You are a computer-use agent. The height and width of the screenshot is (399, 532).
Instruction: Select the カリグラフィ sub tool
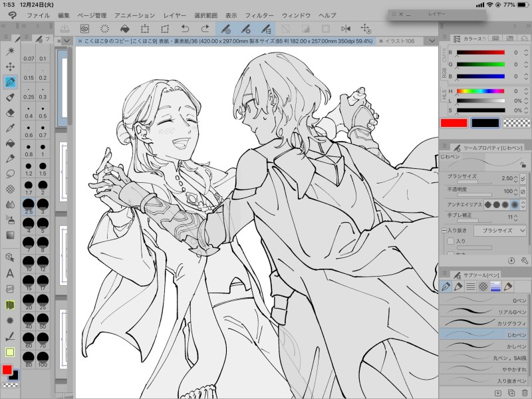[483, 323]
